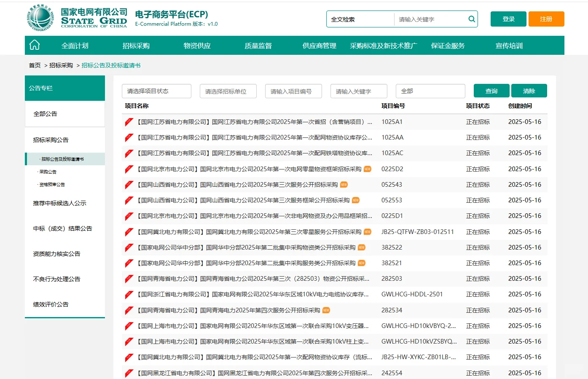588x379 pixels.
Task: Click the 查询 button to search announcements
Action: [x=491, y=90]
